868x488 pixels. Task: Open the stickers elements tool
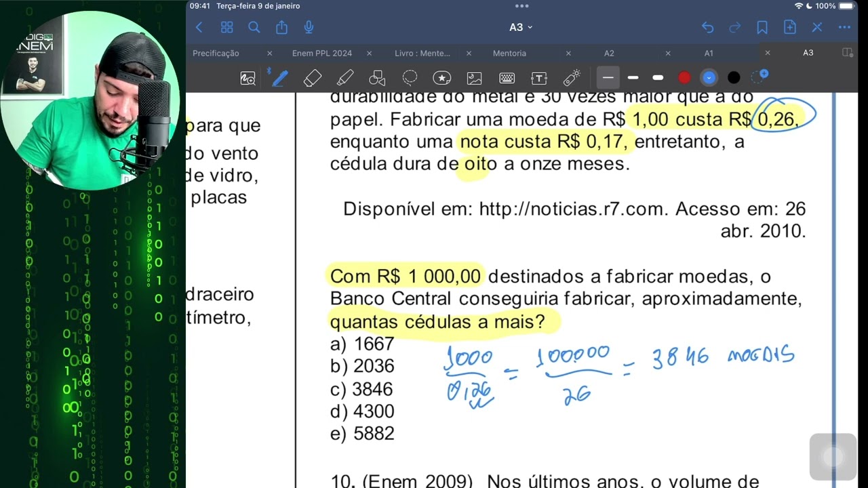(x=441, y=78)
